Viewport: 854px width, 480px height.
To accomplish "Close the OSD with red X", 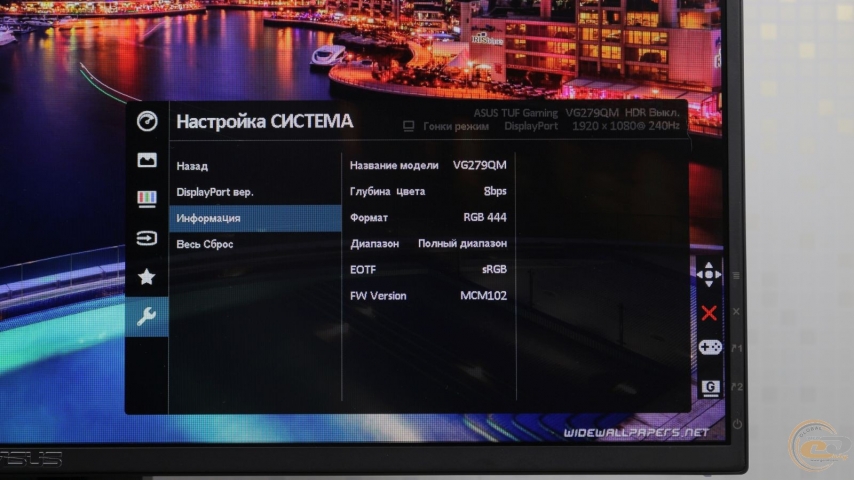I will coord(709,313).
